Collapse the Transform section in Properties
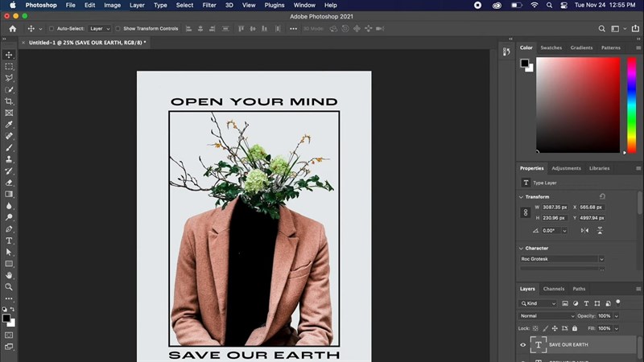 pyautogui.click(x=522, y=196)
